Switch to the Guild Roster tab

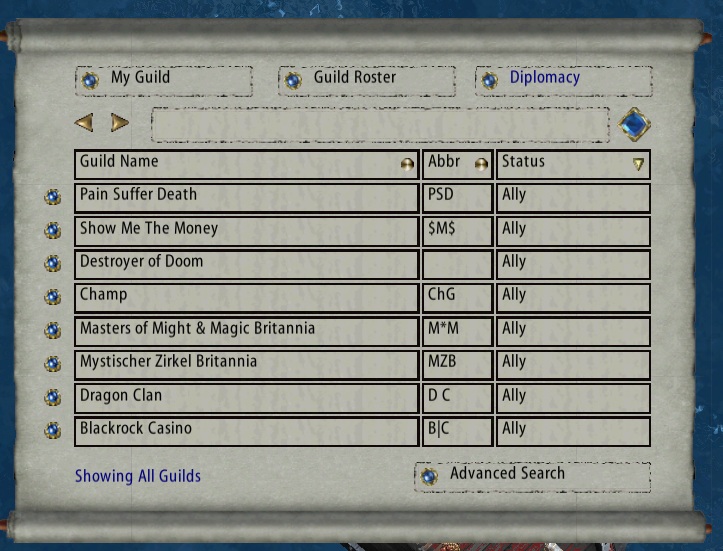367,81
